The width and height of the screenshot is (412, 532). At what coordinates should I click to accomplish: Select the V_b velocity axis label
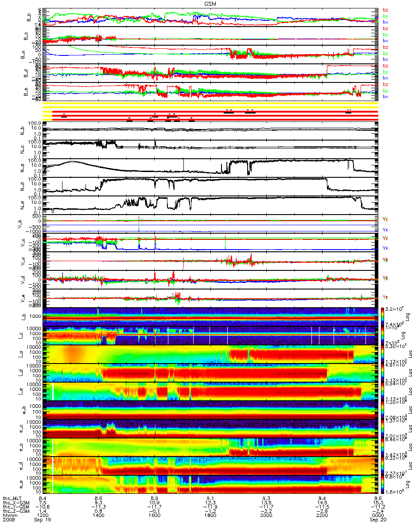tap(20, 223)
